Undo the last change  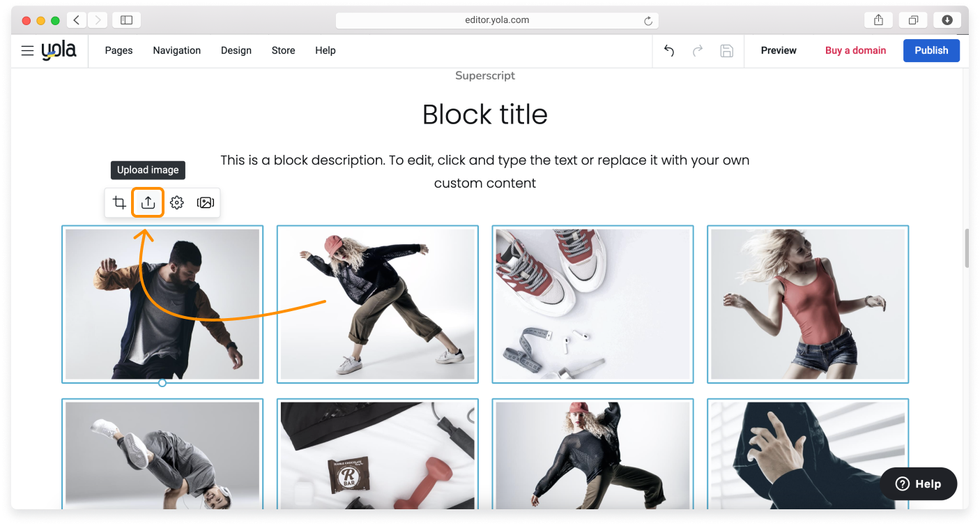point(668,50)
